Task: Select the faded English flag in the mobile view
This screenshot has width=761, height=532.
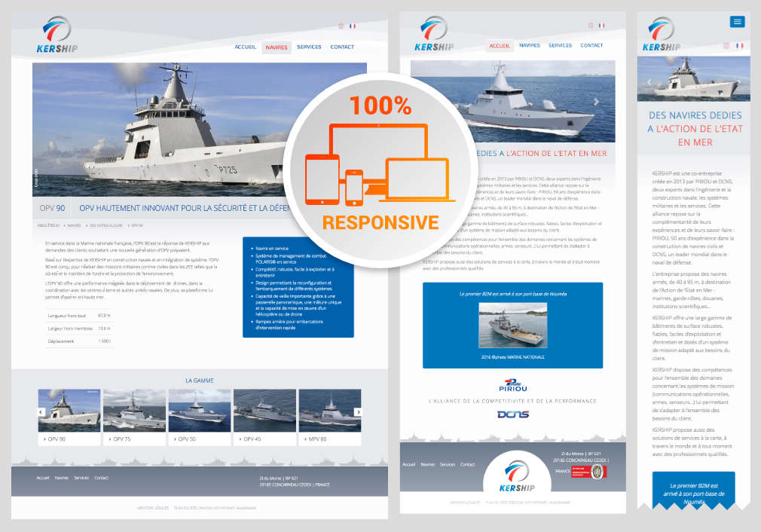Action: tap(726, 46)
